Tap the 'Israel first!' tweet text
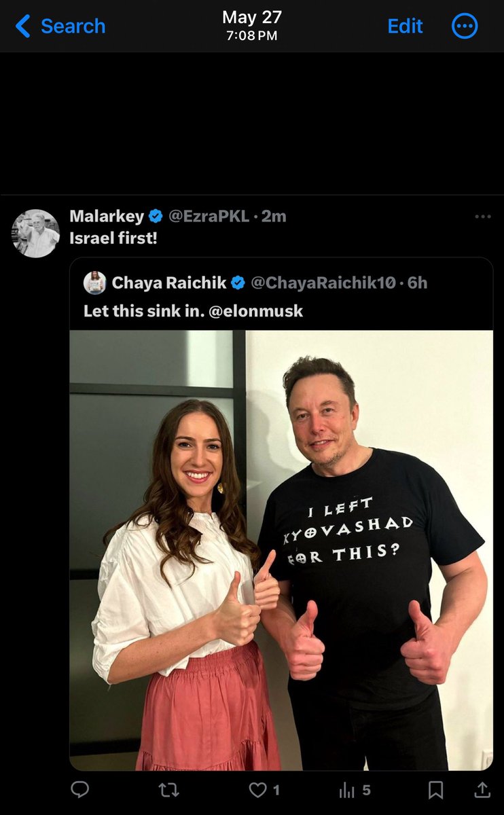This screenshot has height=815, width=504. 113,238
